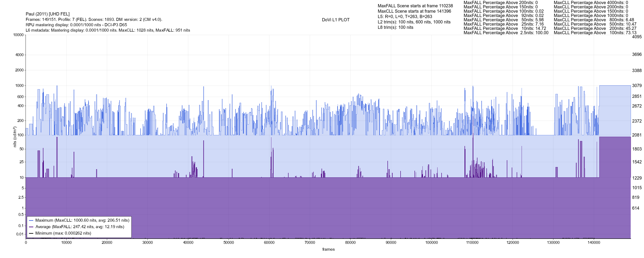Click the Maximum MaxCLL legend label
644x258 pixels.
(82, 220)
